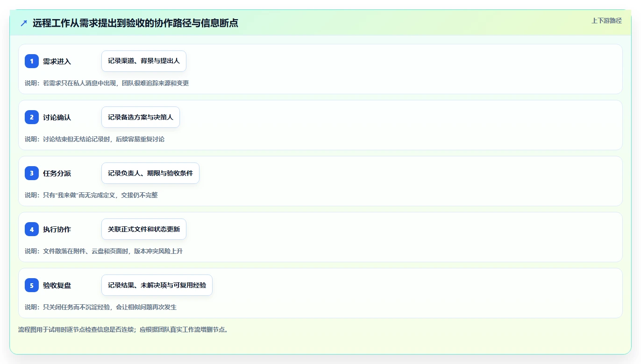Click the step 1 number badge

pyautogui.click(x=32, y=61)
